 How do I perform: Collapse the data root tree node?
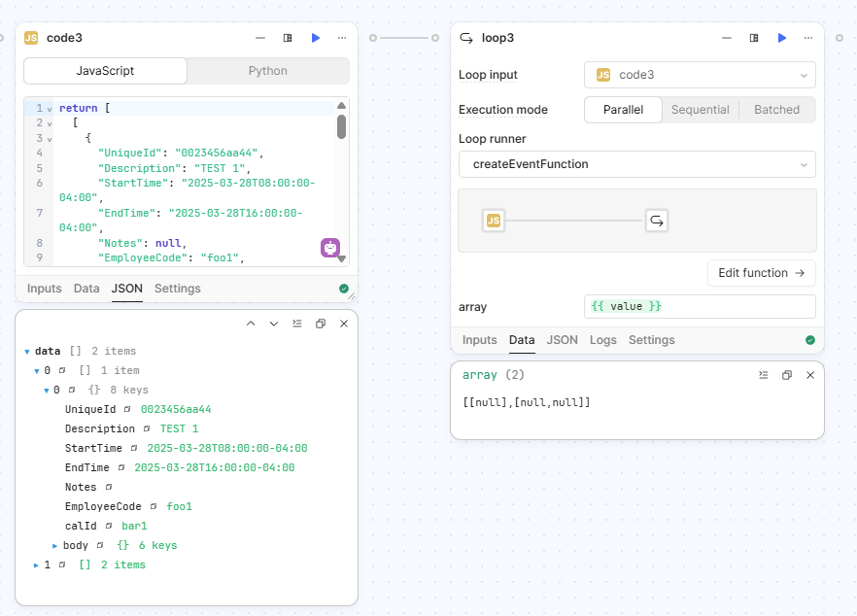[x=27, y=352]
